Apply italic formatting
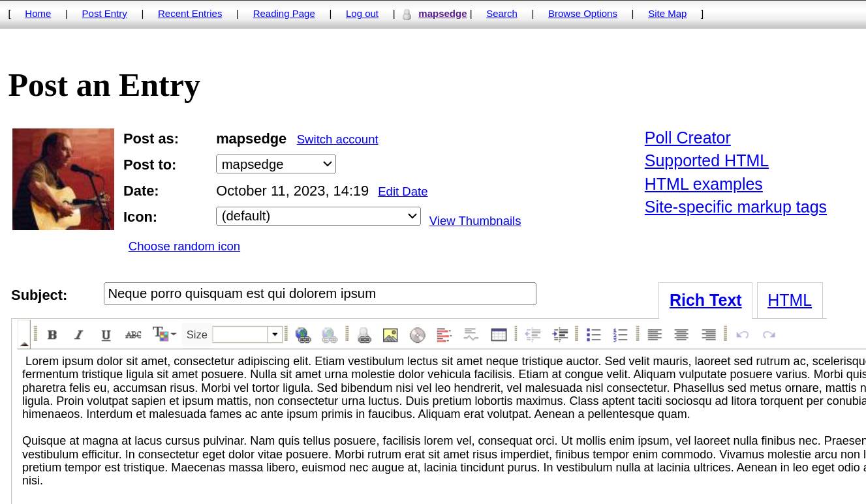This screenshot has width=866, height=504. 79,335
